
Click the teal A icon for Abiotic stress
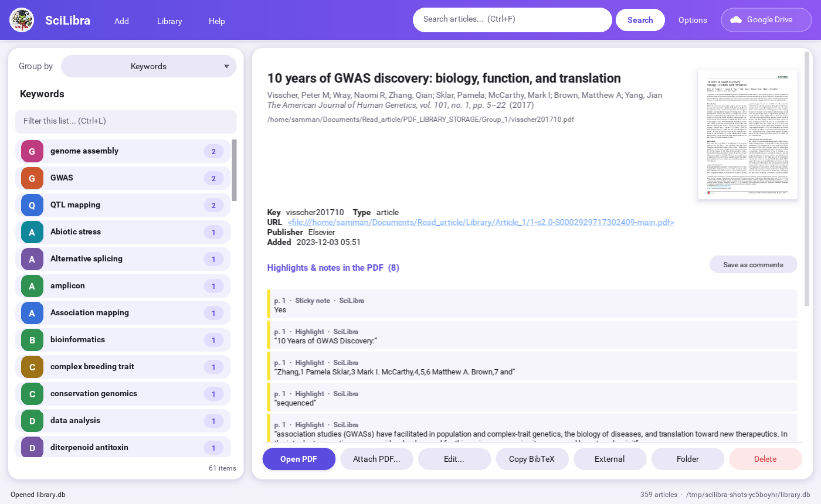click(x=32, y=232)
